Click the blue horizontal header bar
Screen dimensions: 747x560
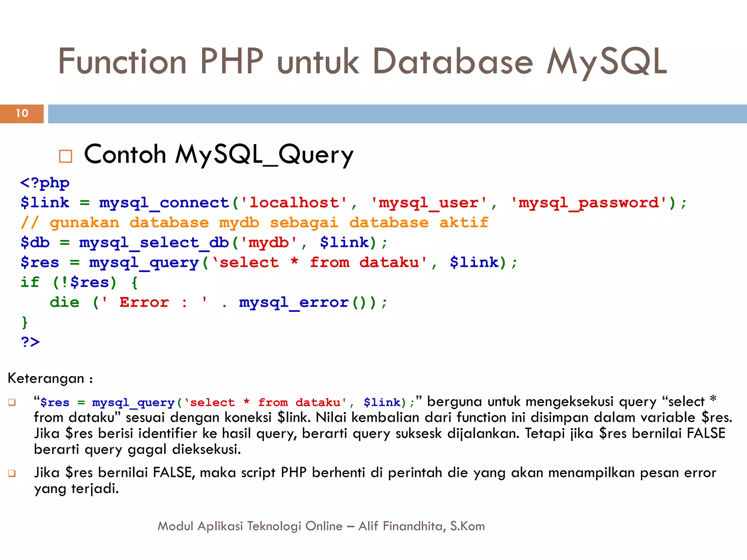pos(398,114)
